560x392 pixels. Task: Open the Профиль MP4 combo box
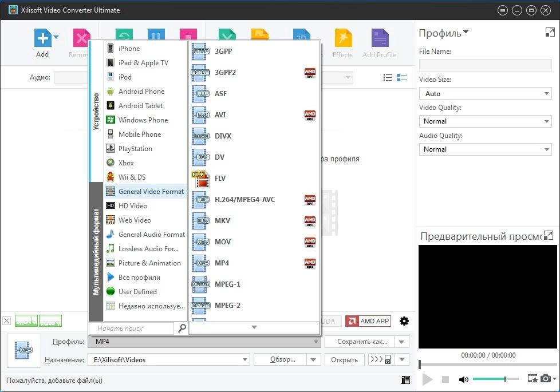pyautogui.click(x=204, y=342)
